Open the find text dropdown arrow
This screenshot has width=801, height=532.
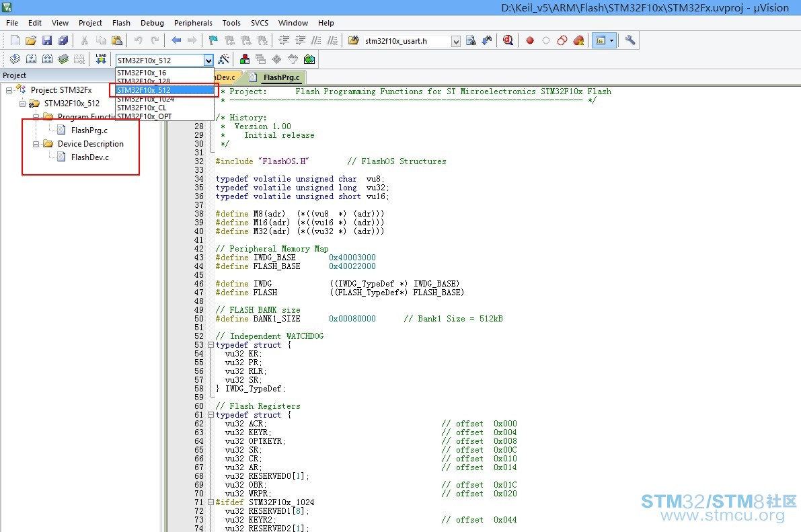click(x=456, y=42)
